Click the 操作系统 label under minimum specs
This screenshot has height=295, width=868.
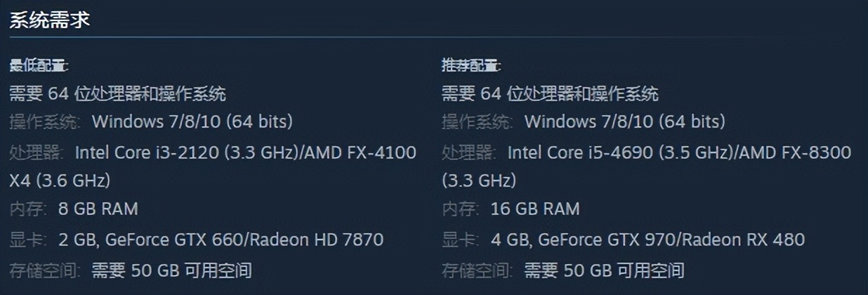[44, 122]
